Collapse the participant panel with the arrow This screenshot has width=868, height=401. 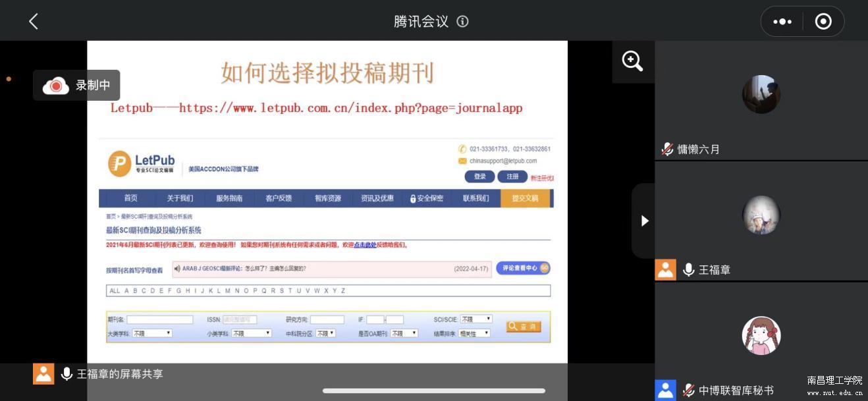tap(645, 221)
